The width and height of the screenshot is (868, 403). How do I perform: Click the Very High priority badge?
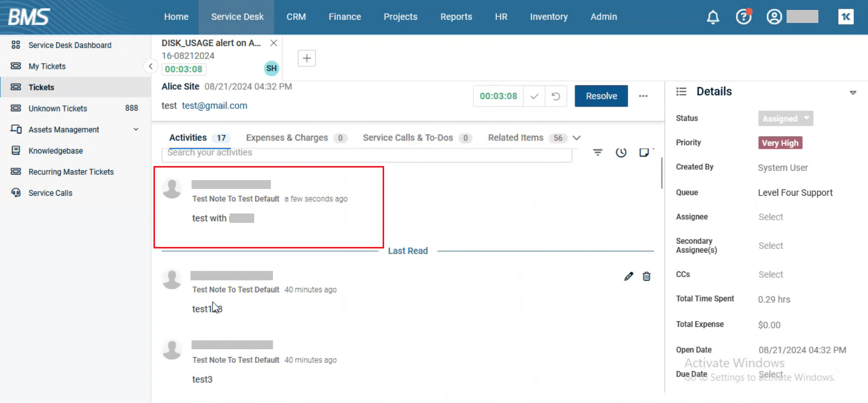[780, 143]
